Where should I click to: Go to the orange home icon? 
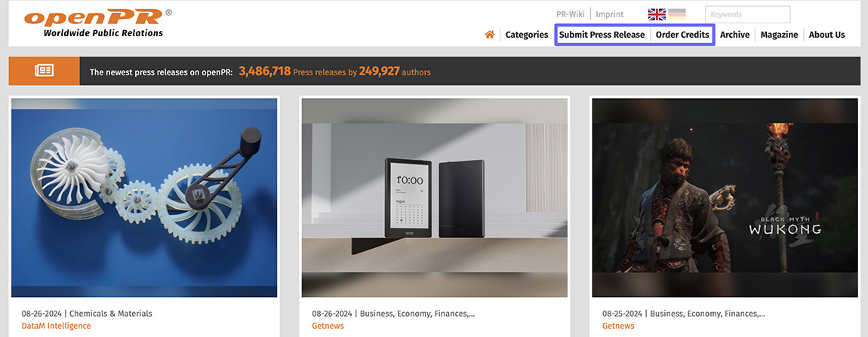pos(489,35)
